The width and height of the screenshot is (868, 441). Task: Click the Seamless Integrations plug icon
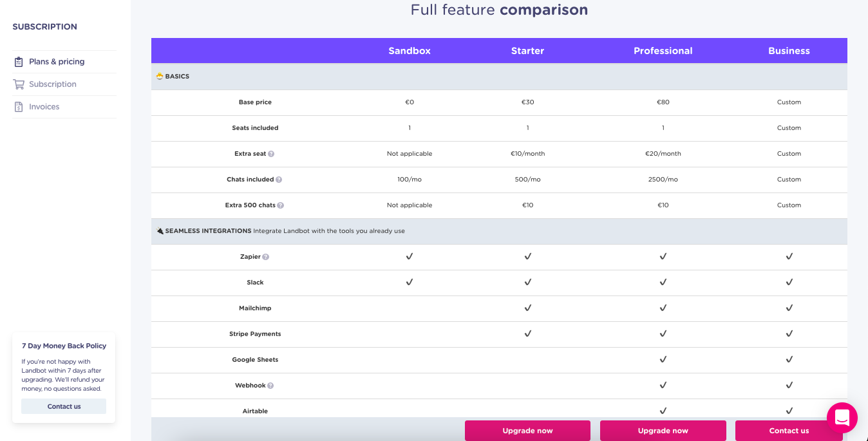(160, 230)
